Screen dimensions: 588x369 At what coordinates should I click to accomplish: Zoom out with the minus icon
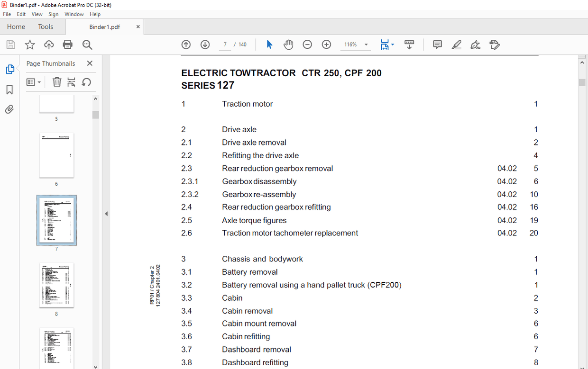click(x=307, y=44)
